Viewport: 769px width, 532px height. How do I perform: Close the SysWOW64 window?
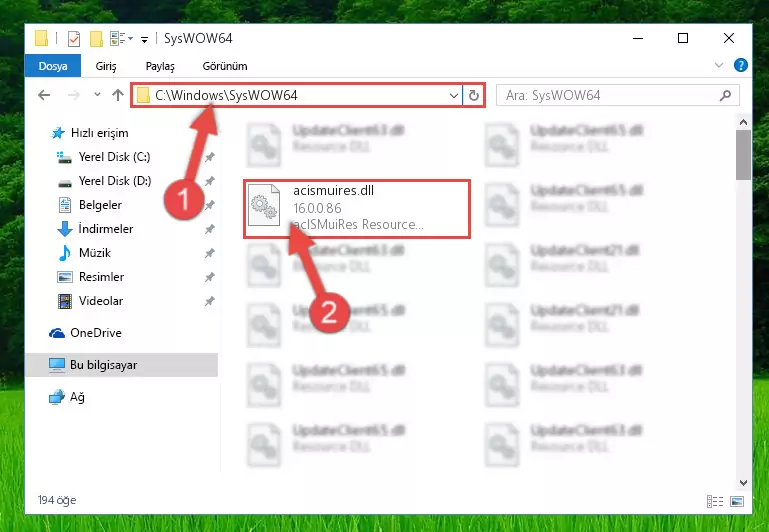tap(728, 38)
